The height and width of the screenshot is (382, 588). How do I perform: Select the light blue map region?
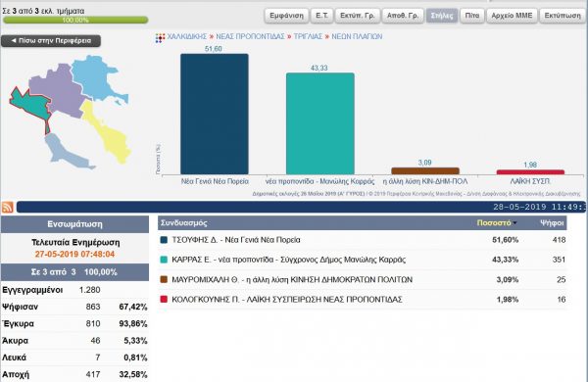[97, 78]
